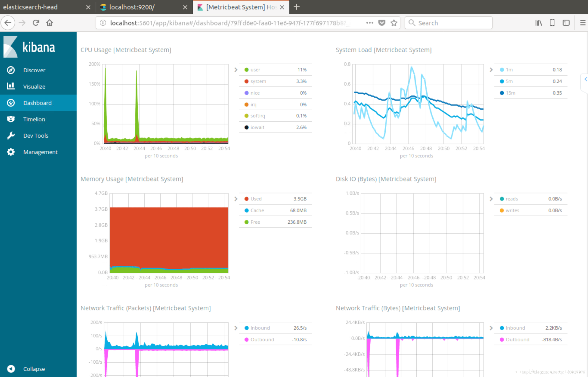
Task: Open Timelion in the Kibana sidebar
Action: click(38, 119)
